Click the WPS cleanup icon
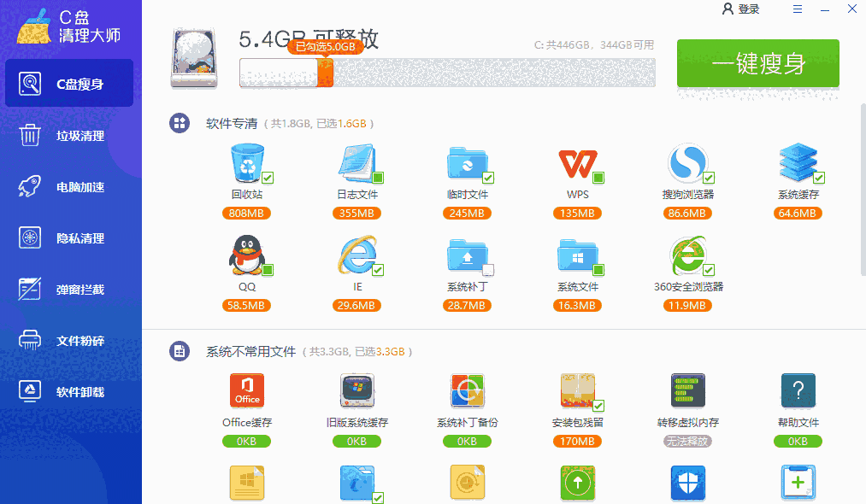 click(577, 167)
